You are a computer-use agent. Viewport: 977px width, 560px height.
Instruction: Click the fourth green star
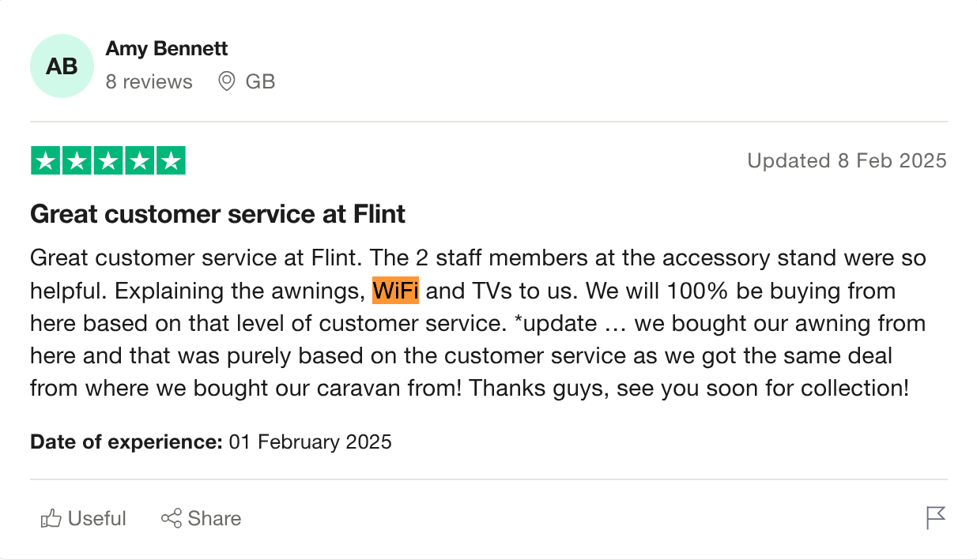tap(139, 161)
